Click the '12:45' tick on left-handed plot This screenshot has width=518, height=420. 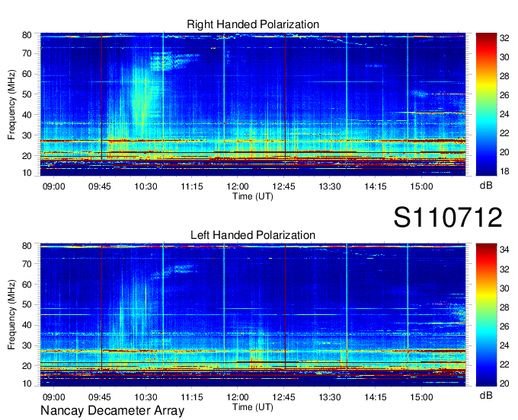pyautogui.click(x=284, y=397)
